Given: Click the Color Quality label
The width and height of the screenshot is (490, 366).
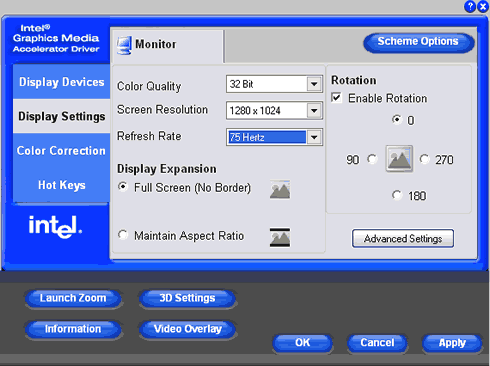Looking at the screenshot, I should 149,86.
